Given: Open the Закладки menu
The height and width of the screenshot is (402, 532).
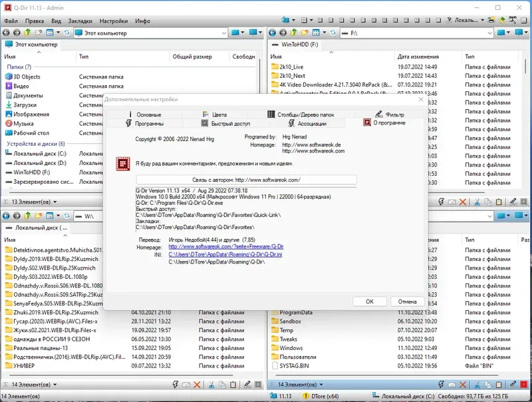Looking at the screenshot, I should pos(80,21).
